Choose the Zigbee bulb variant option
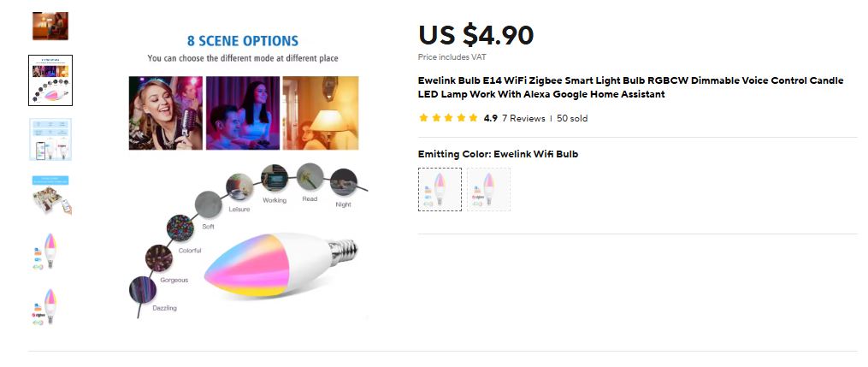The image size is (868, 367). tap(488, 189)
